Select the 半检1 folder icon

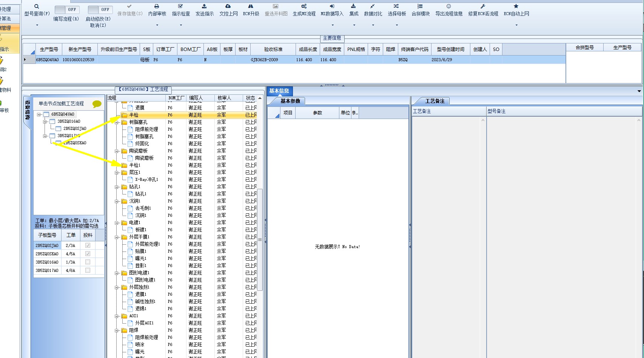click(x=124, y=165)
